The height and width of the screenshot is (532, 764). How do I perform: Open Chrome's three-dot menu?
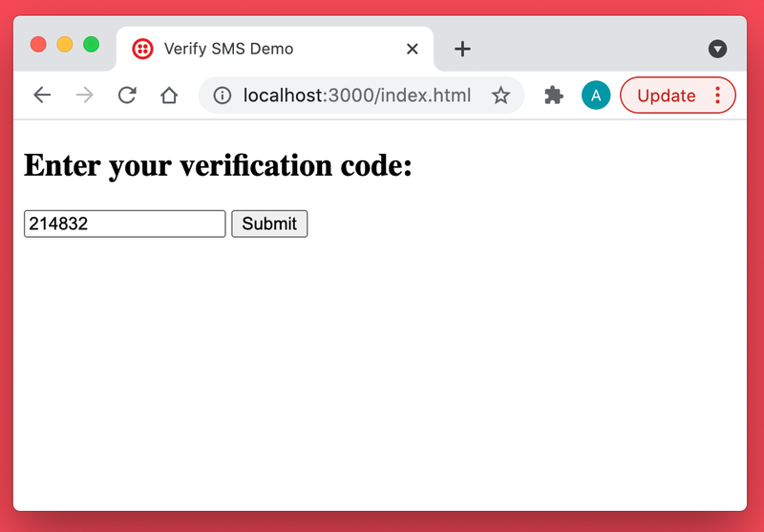[x=717, y=95]
